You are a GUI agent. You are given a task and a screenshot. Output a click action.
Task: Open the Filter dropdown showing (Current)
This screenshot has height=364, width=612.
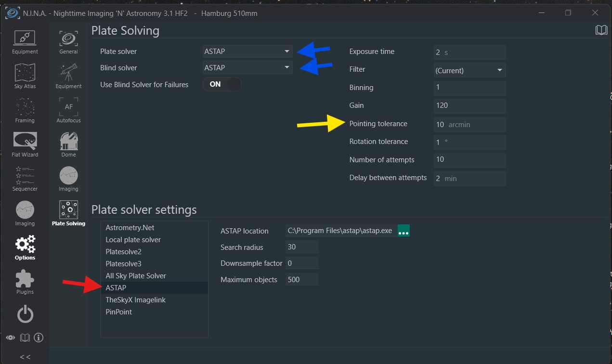469,70
